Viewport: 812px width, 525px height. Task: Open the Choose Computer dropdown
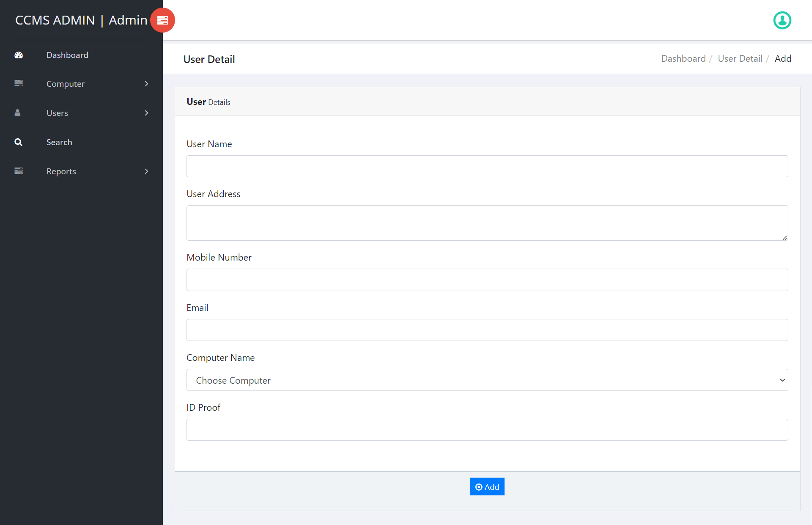pyautogui.click(x=487, y=380)
